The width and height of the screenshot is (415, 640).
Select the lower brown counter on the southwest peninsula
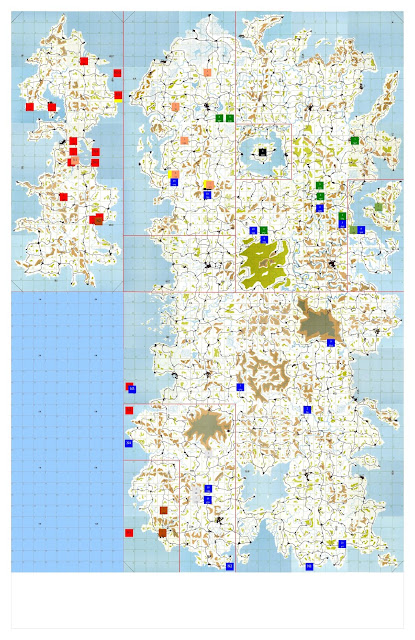[x=162, y=533]
